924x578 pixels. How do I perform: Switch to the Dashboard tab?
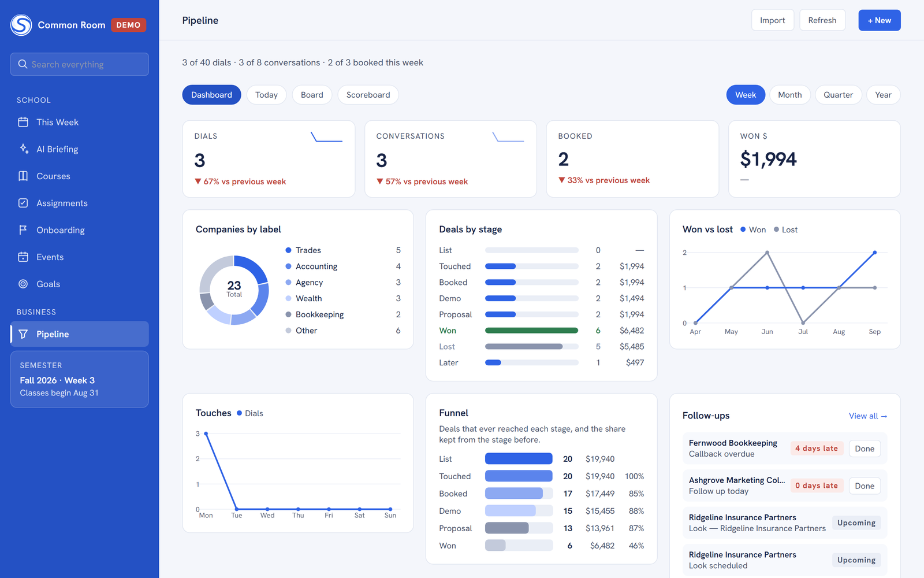pyautogui.click(x=211, y=95)
